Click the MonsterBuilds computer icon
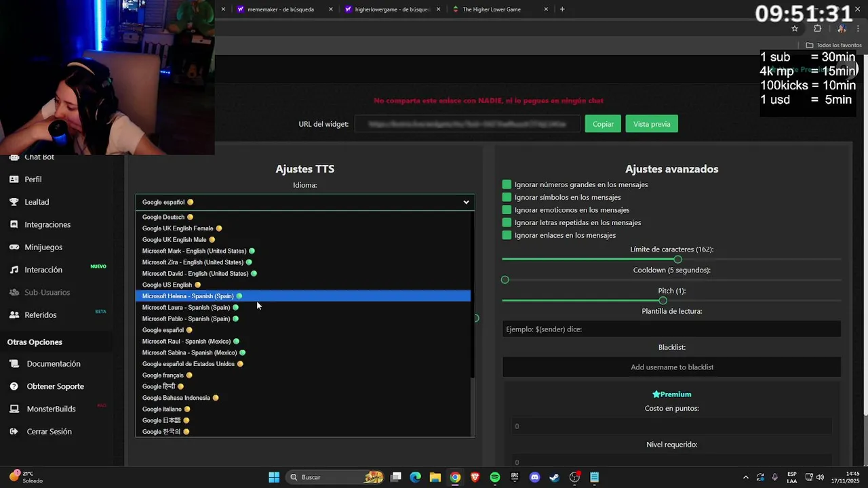868x488 pixels. [14, 409]
